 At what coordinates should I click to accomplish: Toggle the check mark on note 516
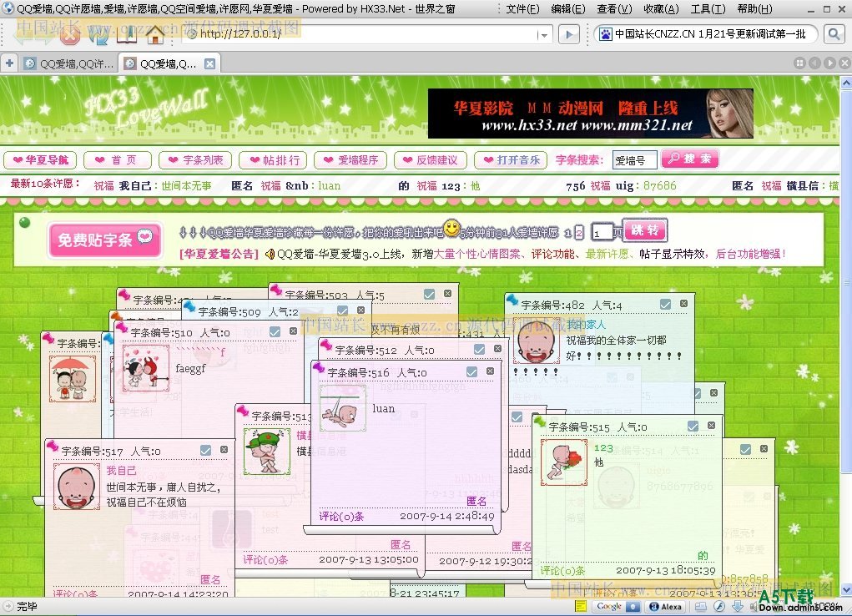pos(471,372)
